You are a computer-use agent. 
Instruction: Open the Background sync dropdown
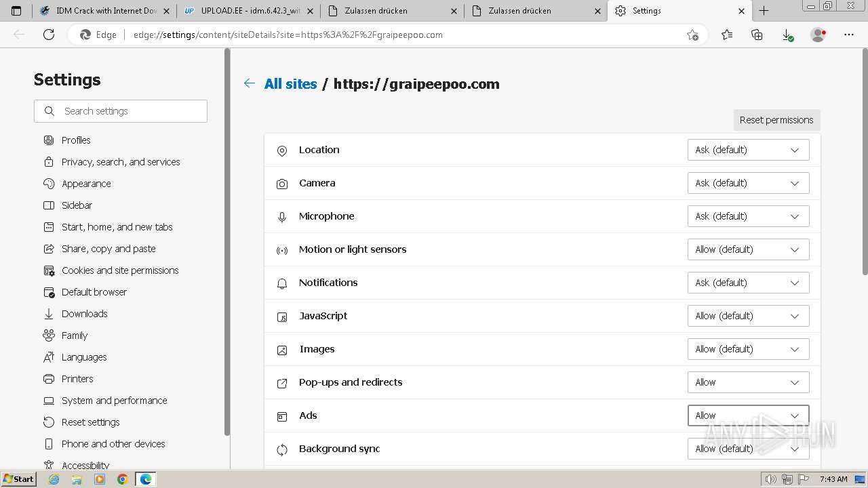click(748, 449)
